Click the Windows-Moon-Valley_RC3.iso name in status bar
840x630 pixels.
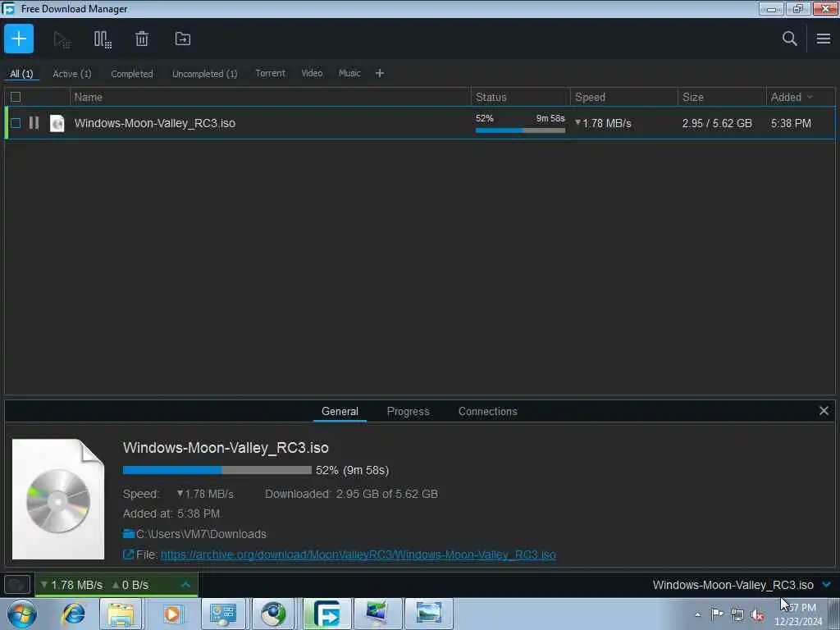point(733,584)
